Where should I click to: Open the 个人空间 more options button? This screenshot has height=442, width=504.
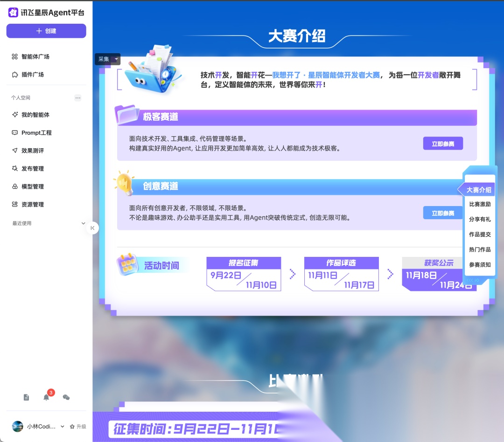pyautogui.click(x=78, y=97)
